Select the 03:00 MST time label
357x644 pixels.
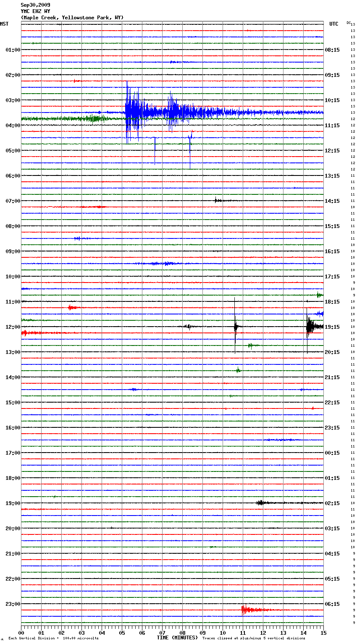[13, 100]
